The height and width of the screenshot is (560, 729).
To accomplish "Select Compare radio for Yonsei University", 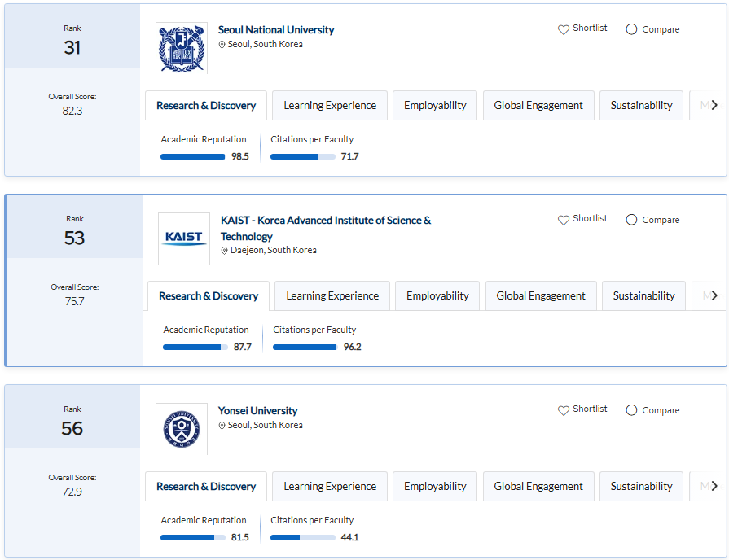I will [x=631, y=410].
